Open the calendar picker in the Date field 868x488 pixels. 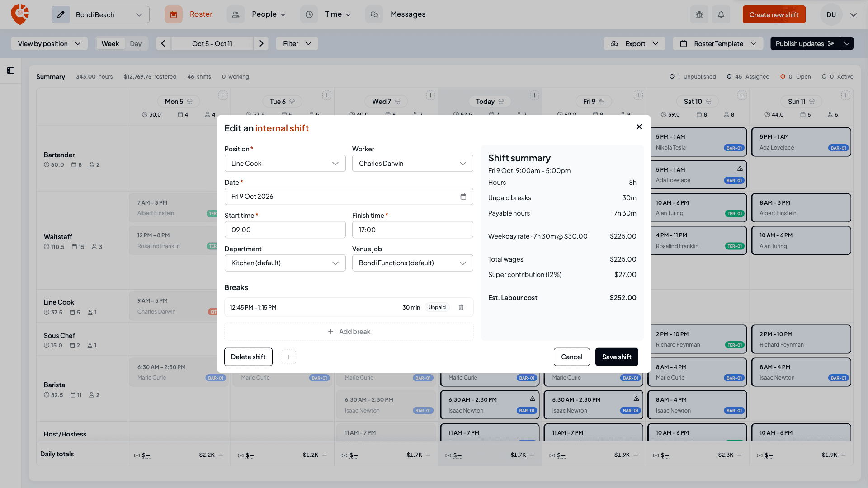point(463,197)
